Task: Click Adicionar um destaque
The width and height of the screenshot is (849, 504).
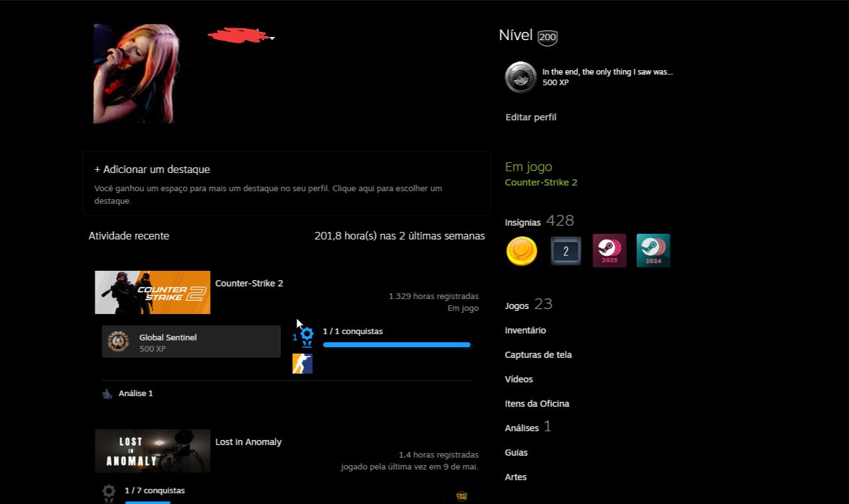Action: 152,169
